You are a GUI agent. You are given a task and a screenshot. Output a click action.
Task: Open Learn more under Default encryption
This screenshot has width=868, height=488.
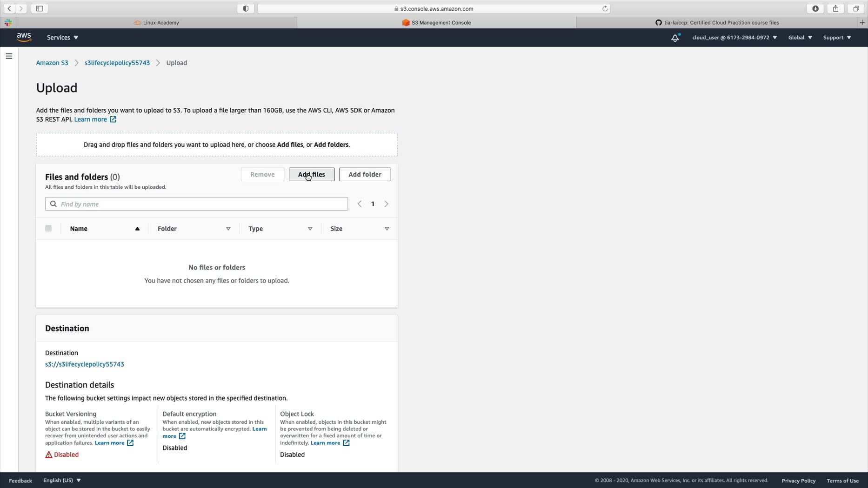tap(214, 432)
